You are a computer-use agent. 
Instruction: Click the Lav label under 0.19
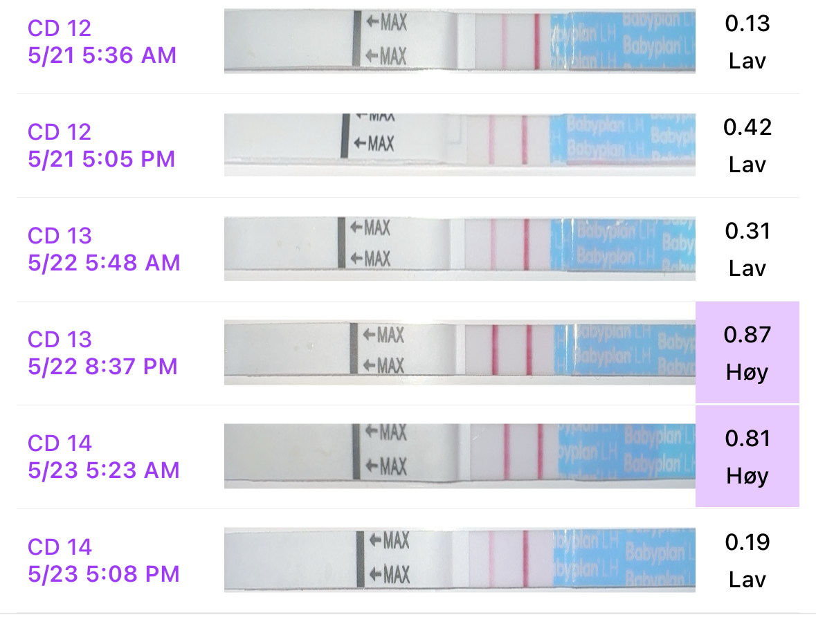tap(747, 580)
